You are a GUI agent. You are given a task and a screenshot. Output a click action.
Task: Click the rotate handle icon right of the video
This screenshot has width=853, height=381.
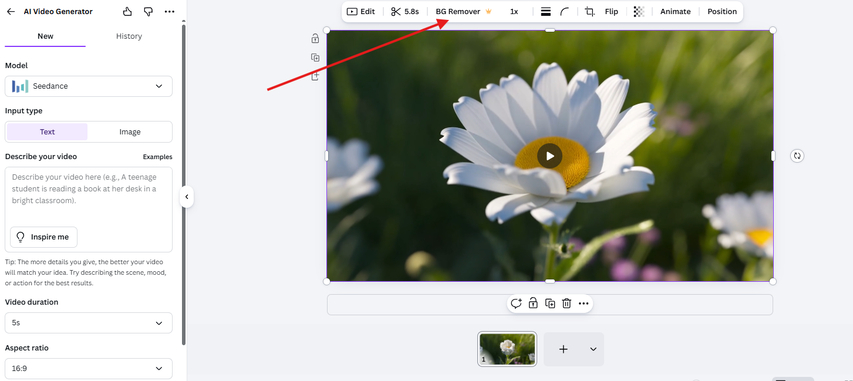[797, 156]
